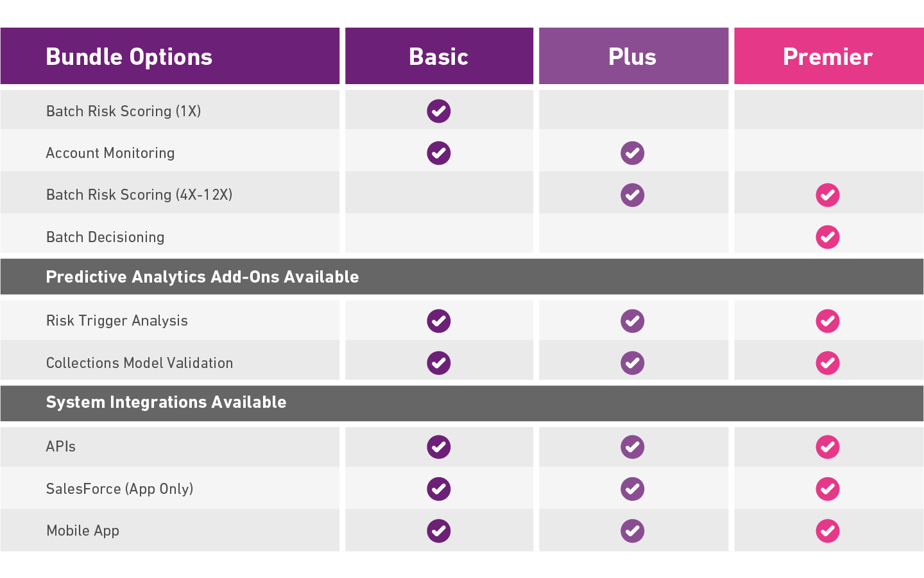This screenshot has height=578, width=924.
Task: Click the Plus checkmark for Mobile App
Action: 632,530
